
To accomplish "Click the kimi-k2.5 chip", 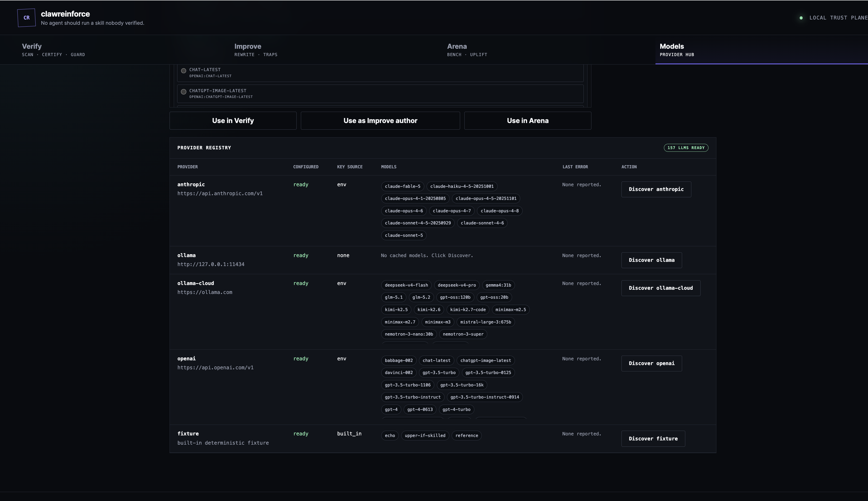I will pos(396,310).
